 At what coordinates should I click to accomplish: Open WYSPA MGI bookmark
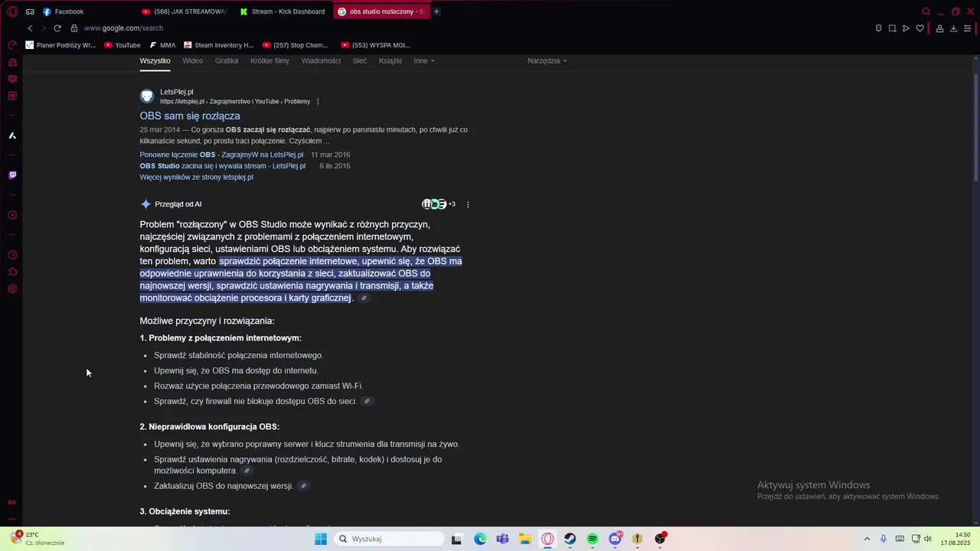(x=375, y=45)
